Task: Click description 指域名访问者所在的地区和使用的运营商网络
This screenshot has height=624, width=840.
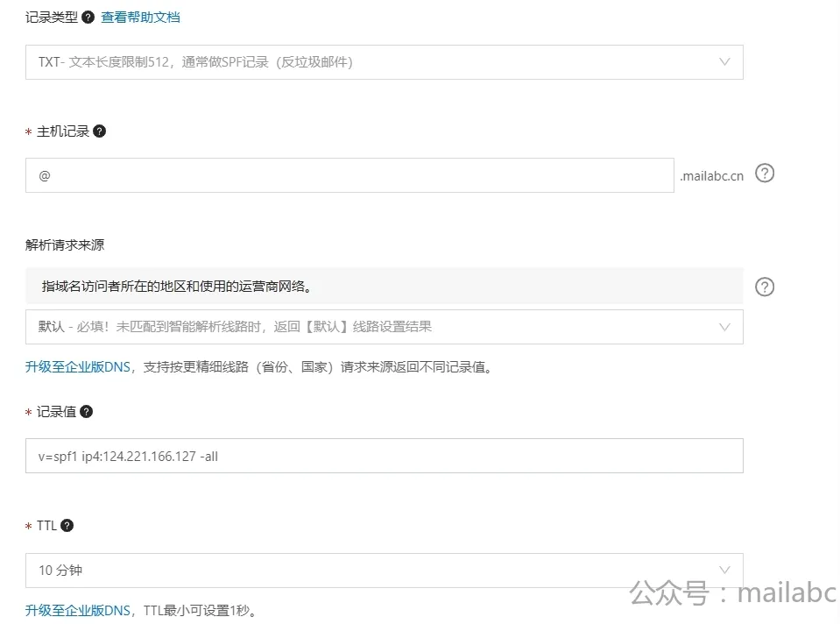Action: pyautogui.click(x=177, y=287)
